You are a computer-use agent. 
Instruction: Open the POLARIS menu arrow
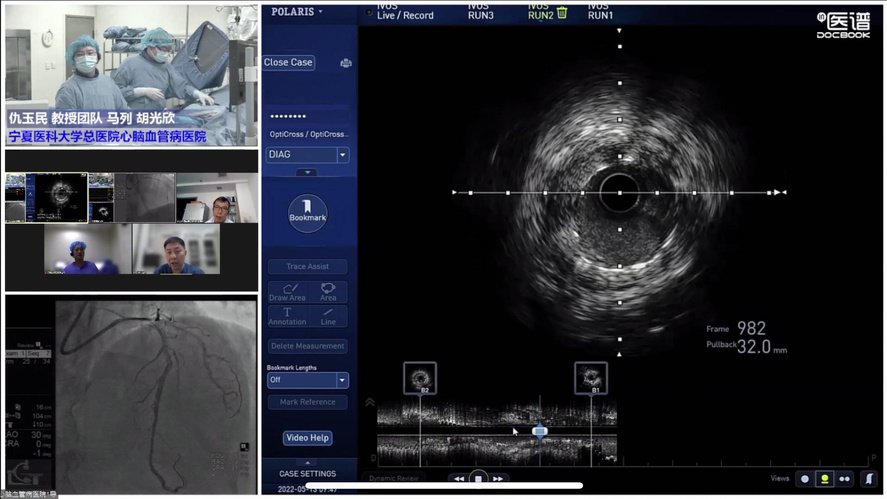click(x=321, y=12)
